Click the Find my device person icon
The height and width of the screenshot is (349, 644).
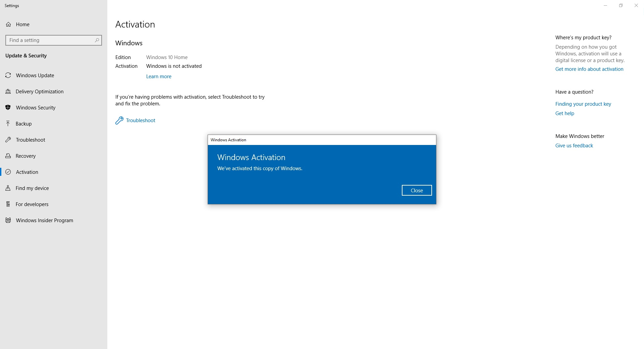[8, 188]
